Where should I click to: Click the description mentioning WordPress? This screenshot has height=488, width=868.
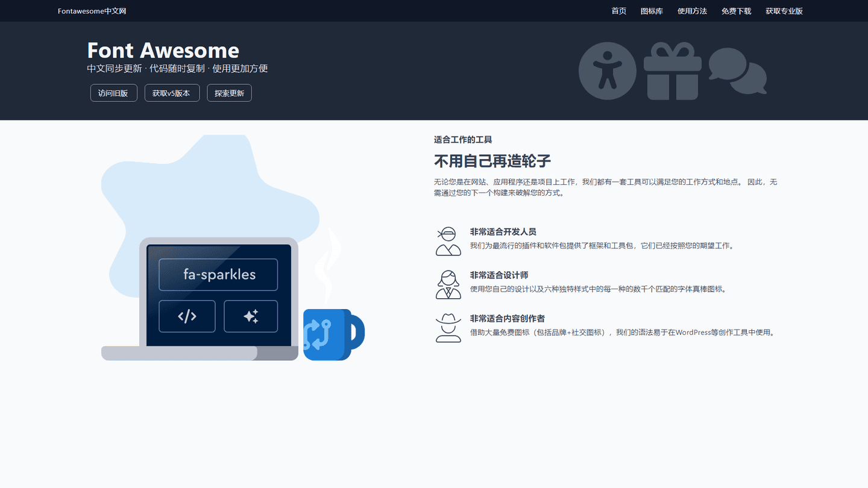[x=622, y=333]
